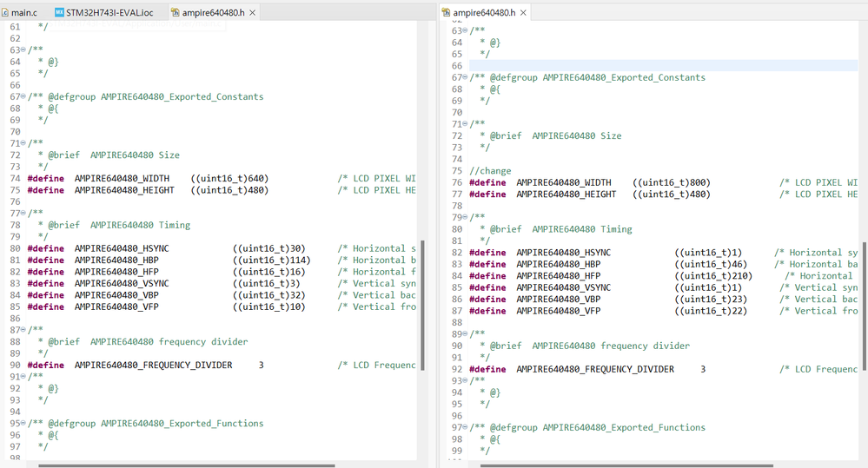The image size is (868, 468).
Task: Collapse fold at line 71 in left pane
Action: click(23, 143)
